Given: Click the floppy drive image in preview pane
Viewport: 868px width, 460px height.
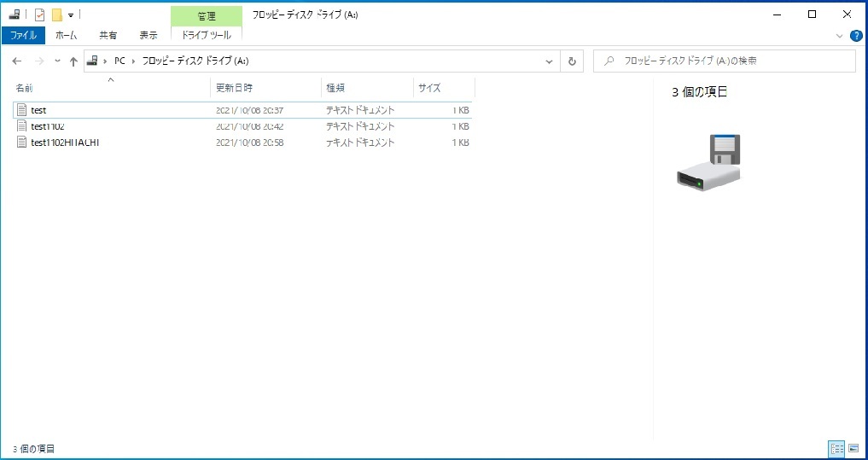Looking at the screenshot, I should [708, 163].
